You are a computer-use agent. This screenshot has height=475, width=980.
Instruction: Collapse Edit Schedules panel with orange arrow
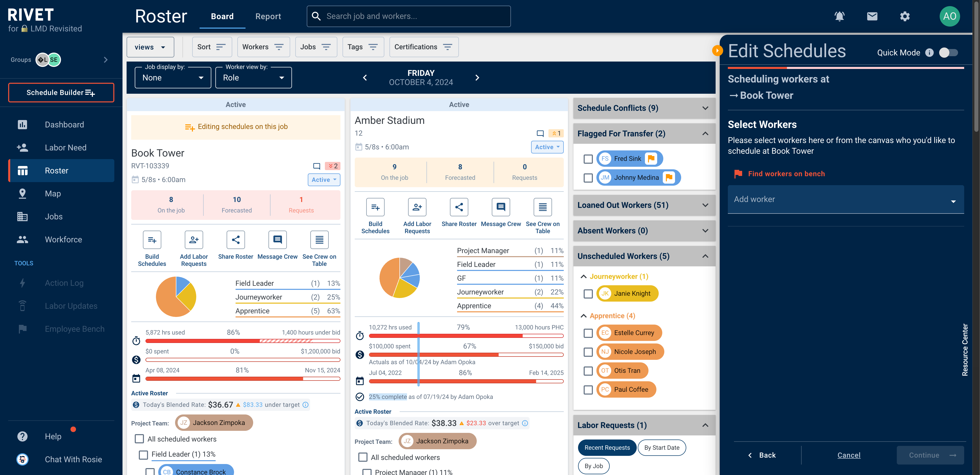point(717,50)
